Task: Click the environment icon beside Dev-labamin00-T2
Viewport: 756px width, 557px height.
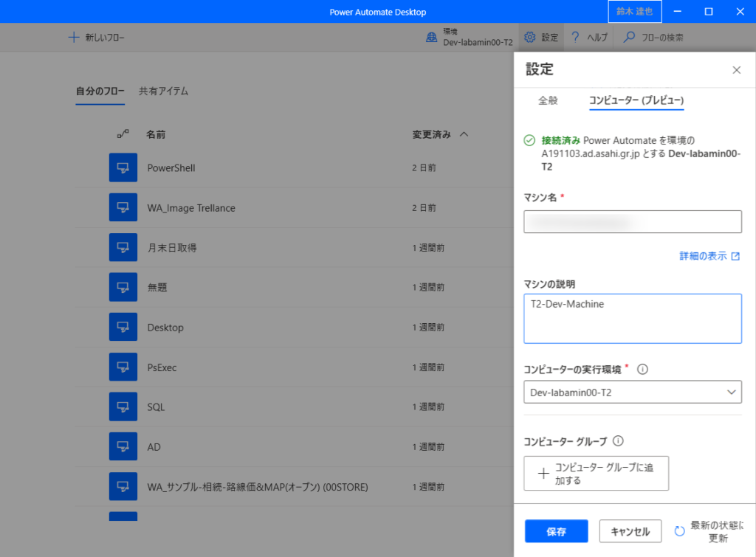Action: pyautogui.click(x=431, y=37)
